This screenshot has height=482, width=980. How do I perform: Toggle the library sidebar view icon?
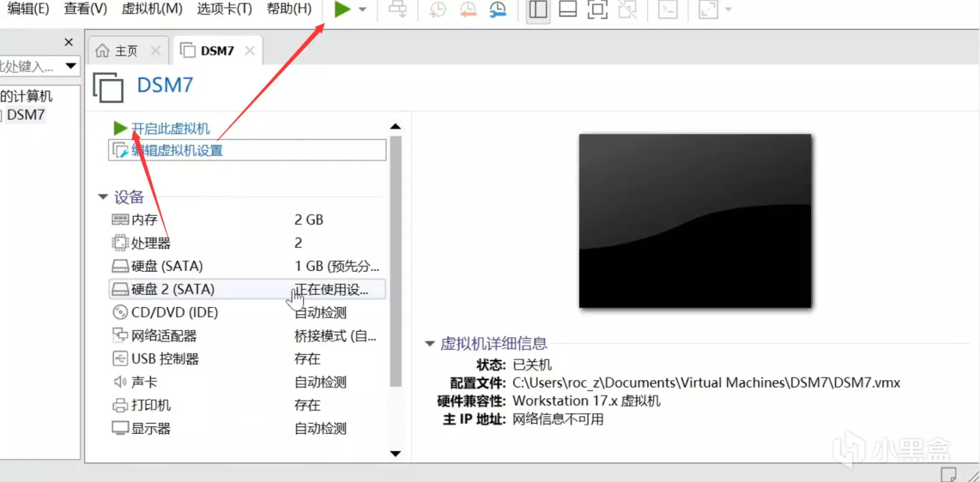click(538, 9)
